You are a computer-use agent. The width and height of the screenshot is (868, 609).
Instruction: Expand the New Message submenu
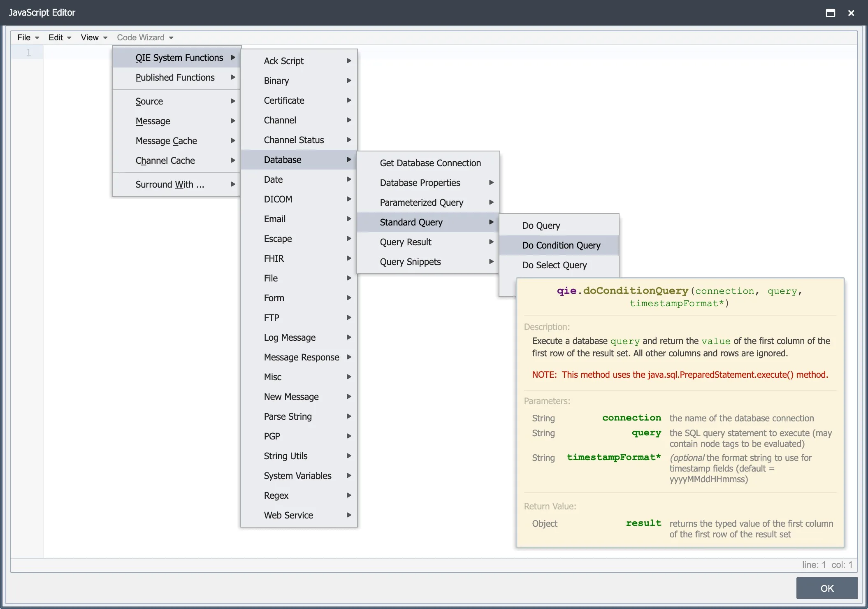point(299,397)
